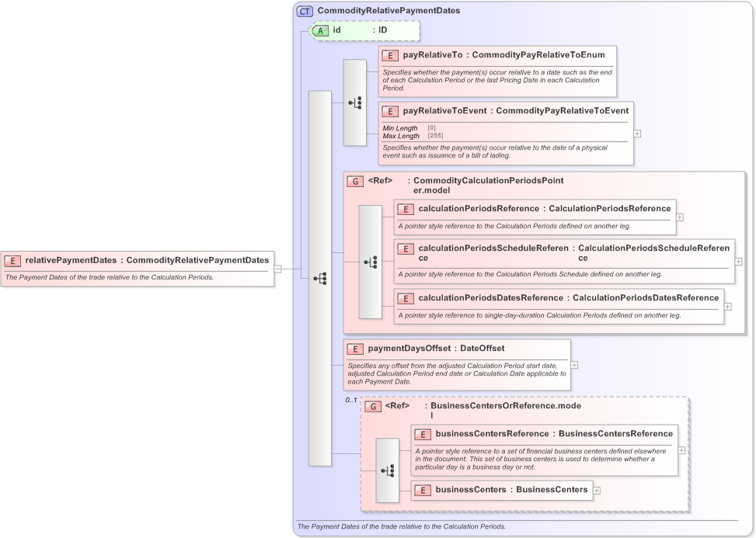756x538 pixels.
Task: Expand the calculationPeriodsDatesReference element
Action: point(728,307)
